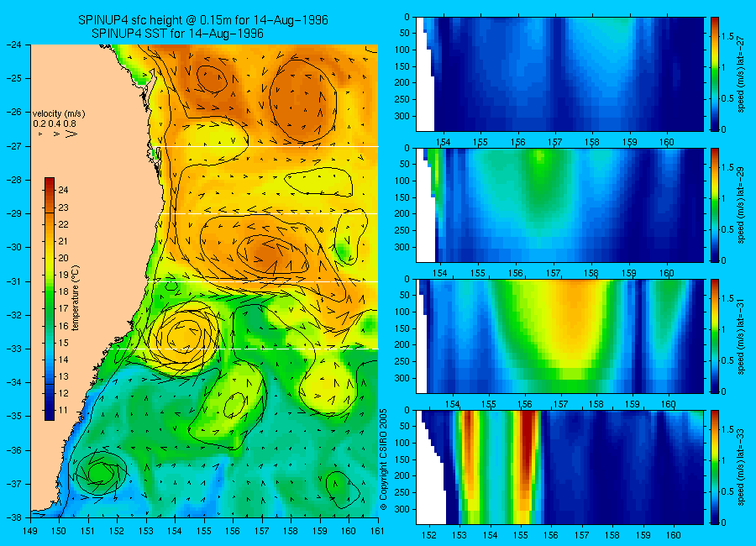Click the '161' longitude tick on the map axis
The height and width of the screenshot is (546, 756).
click(x=377, y=531)
